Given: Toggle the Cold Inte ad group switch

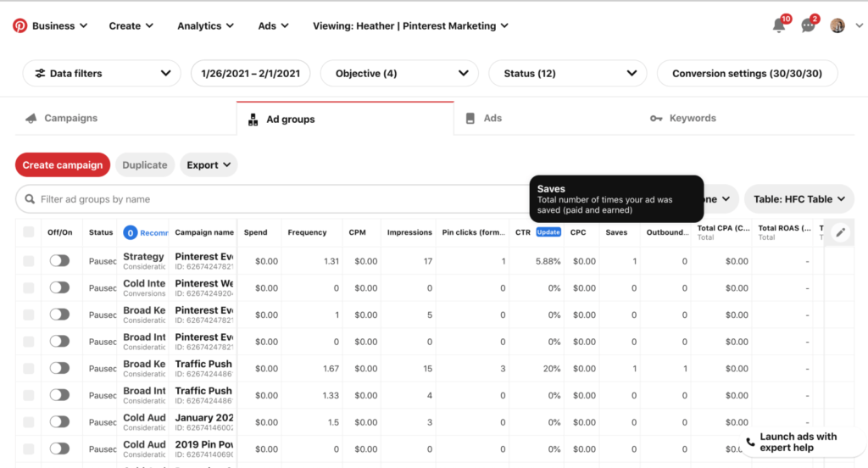Looking at the screenshot, I should click(x=59, y=288).
